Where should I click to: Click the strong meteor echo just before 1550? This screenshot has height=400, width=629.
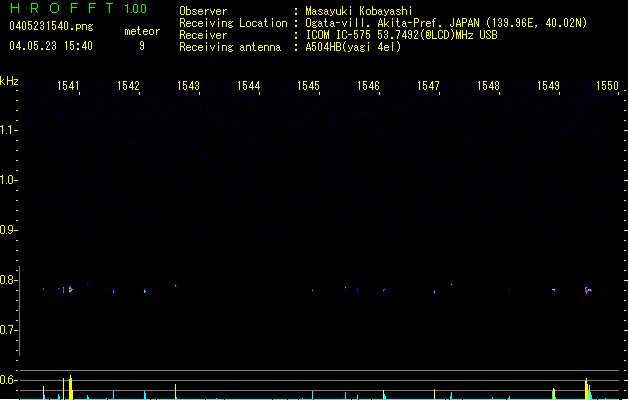587,289
